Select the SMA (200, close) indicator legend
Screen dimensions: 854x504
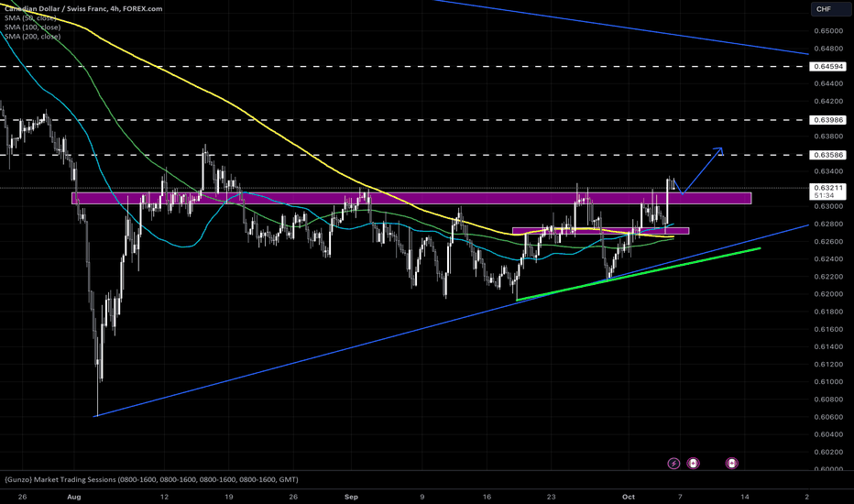pos(32,37)
